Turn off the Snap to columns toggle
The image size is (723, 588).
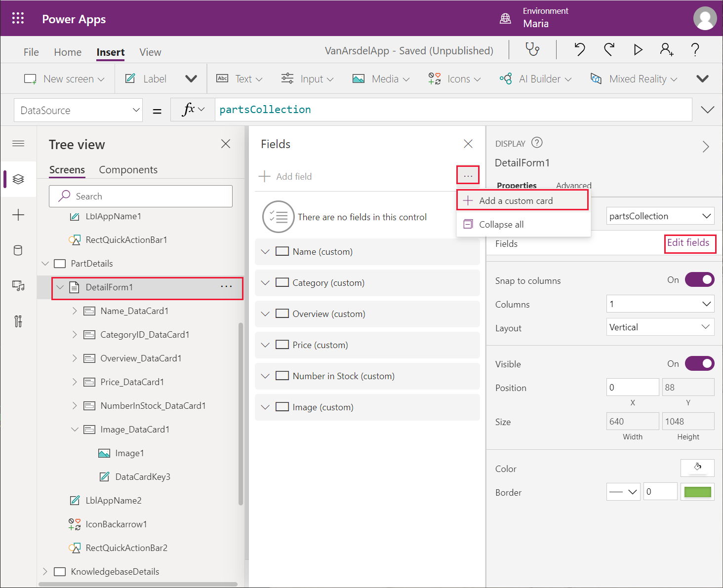point(700,280)
